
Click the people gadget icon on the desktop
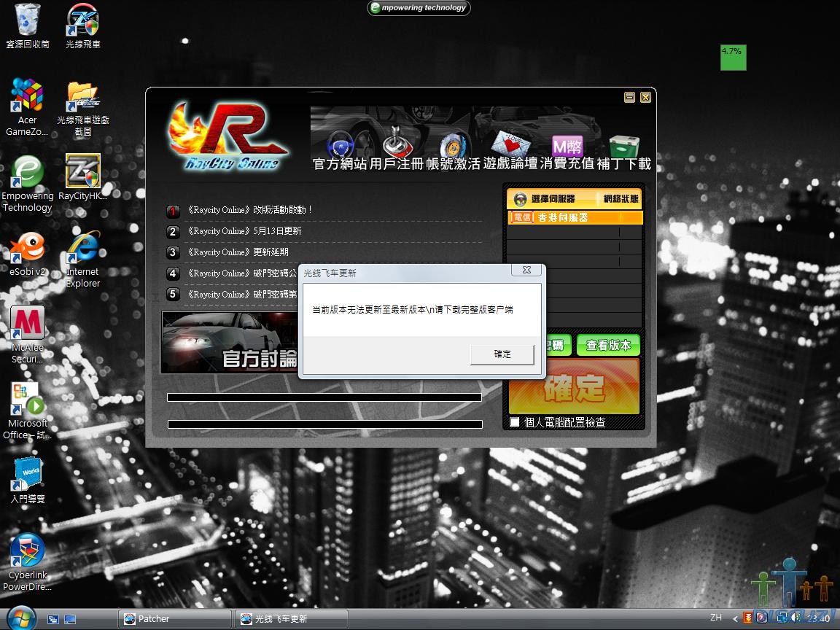(x=793, y=583)
